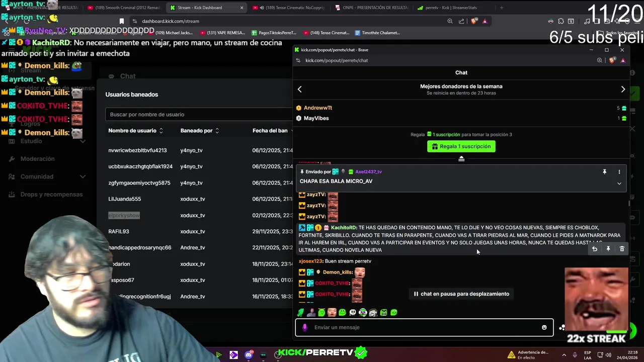Click Brave Shields icon in popout chat window
Viewport: 644px width, 362px height.
click(x=612, y=60)
